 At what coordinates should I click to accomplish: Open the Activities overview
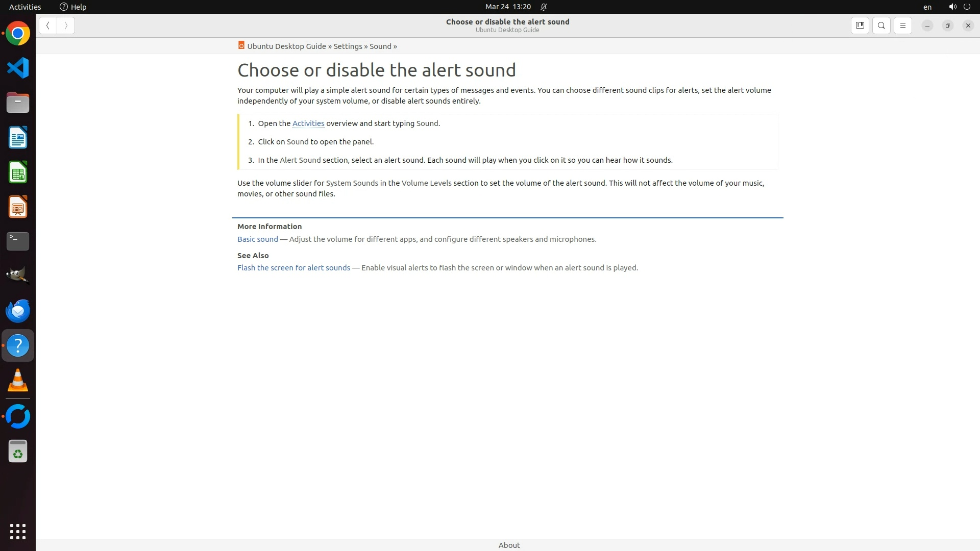coord(25,7)
